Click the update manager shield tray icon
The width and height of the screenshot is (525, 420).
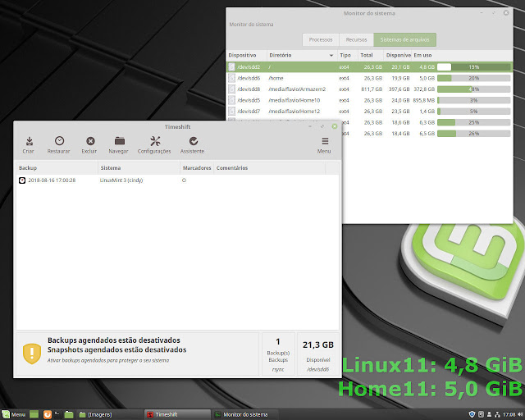(x=472, y=414)
